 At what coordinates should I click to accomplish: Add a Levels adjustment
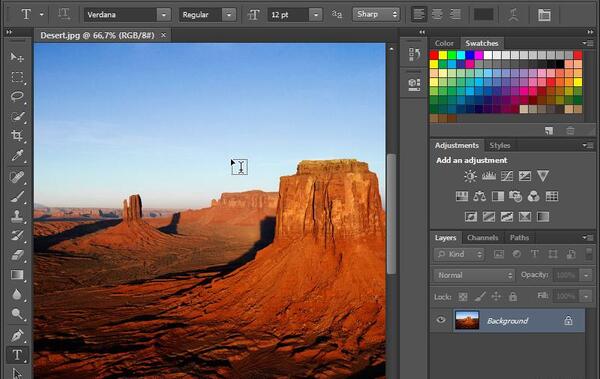tap(489, 176)
